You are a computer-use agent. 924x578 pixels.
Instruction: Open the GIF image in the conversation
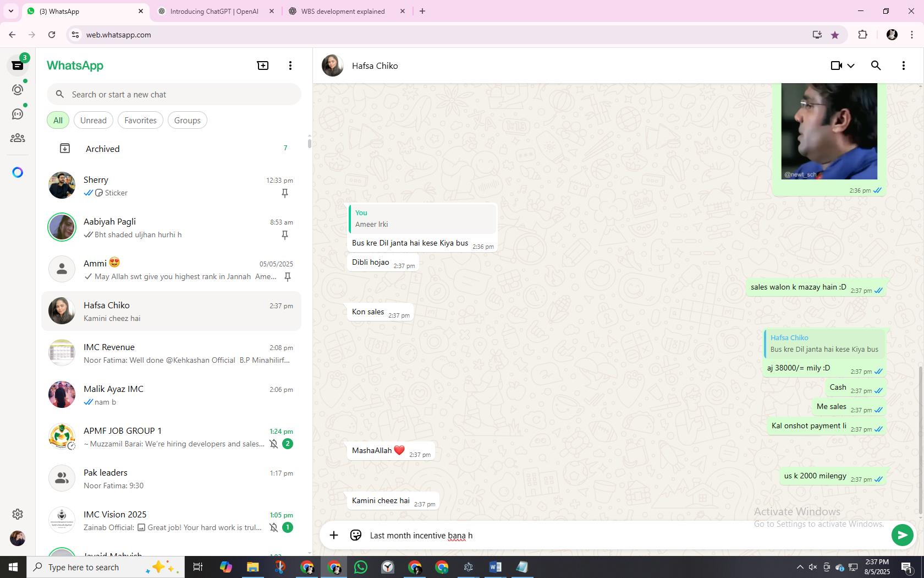[x=829, y=131]
